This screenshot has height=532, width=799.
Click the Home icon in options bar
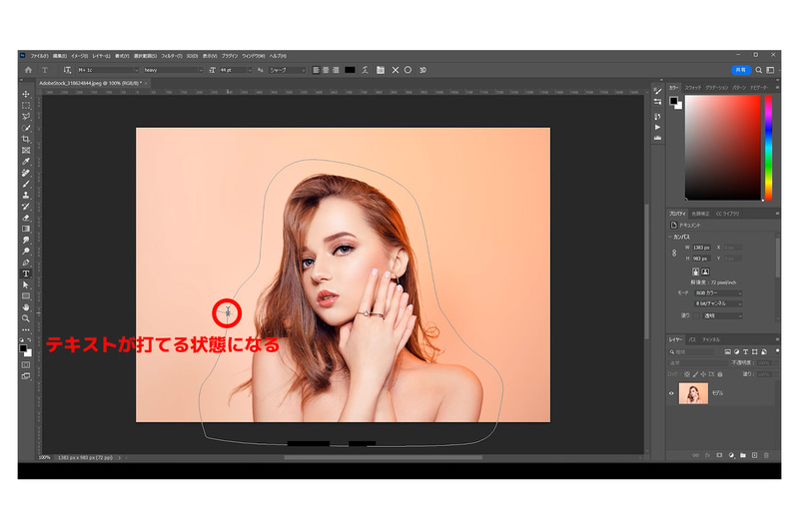(x=29, y=70)
